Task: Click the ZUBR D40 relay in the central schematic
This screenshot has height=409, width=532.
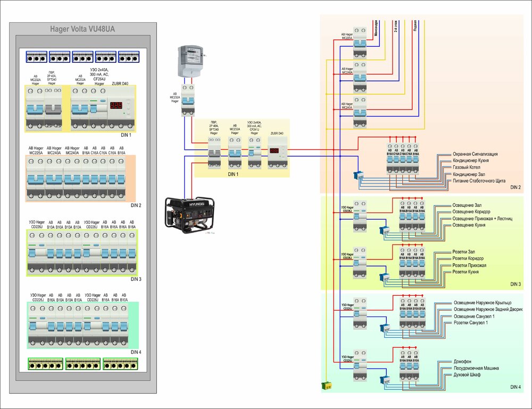Action: tap(278, 153)
